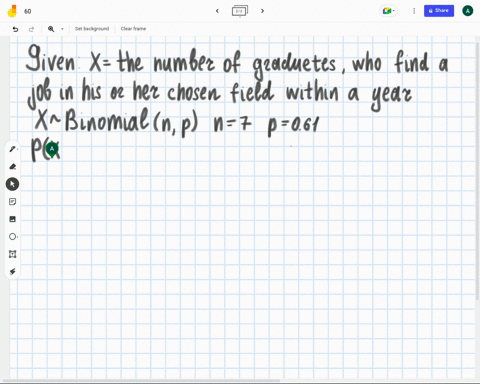Click the zoom magnifier icon
The height and width of the screenshot is (384, 480).
[x=51, y=29]
